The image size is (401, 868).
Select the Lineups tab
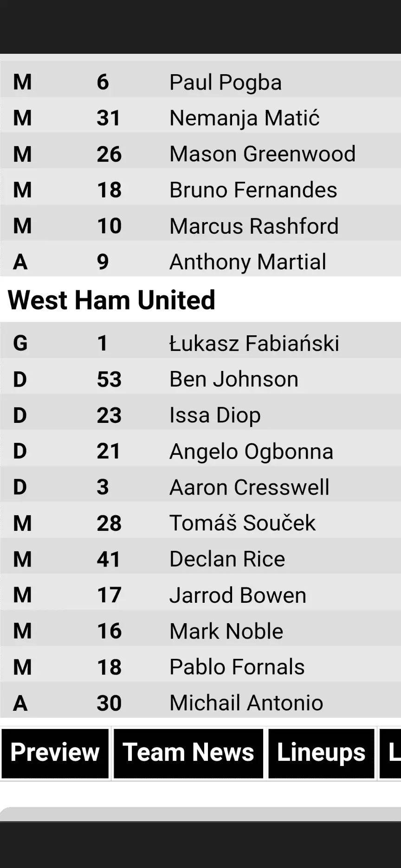[x=321, y=752]
